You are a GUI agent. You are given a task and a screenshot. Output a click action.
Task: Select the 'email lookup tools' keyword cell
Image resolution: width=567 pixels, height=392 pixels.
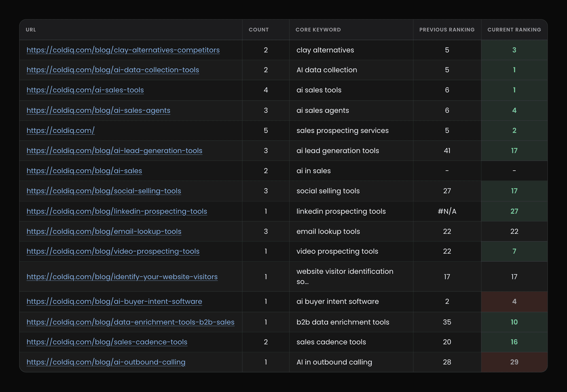(351, 232)
